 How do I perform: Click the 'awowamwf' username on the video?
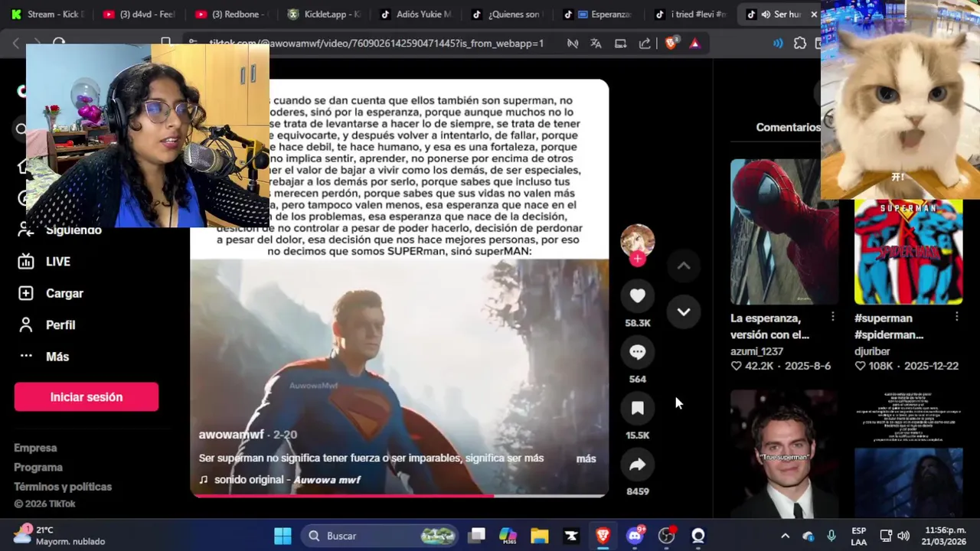[x=231, y=435]
